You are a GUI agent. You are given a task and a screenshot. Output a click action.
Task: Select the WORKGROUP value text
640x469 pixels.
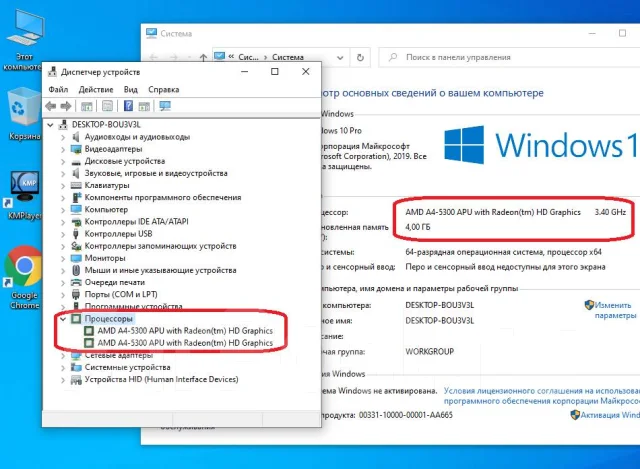pos(429,351)
